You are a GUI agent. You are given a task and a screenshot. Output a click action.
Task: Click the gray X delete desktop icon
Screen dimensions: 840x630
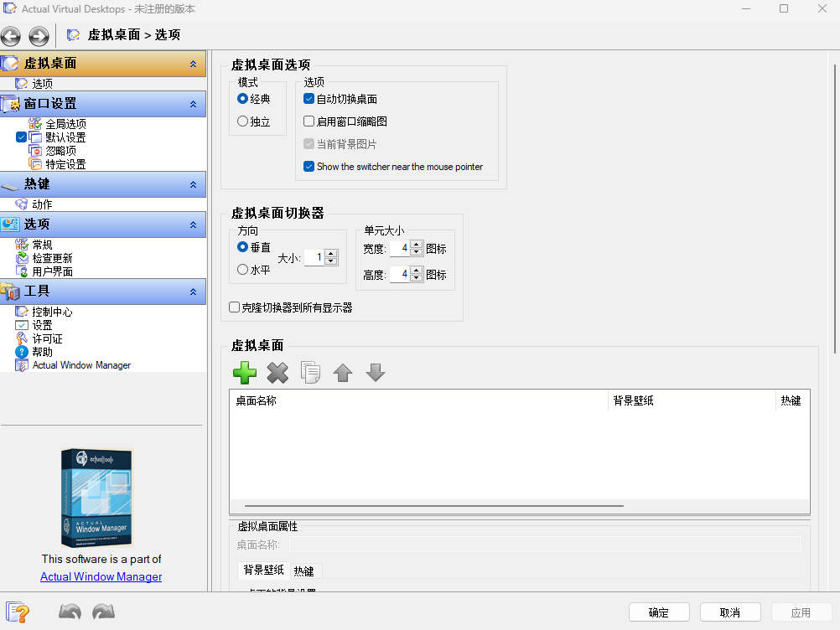coord(277,373)
